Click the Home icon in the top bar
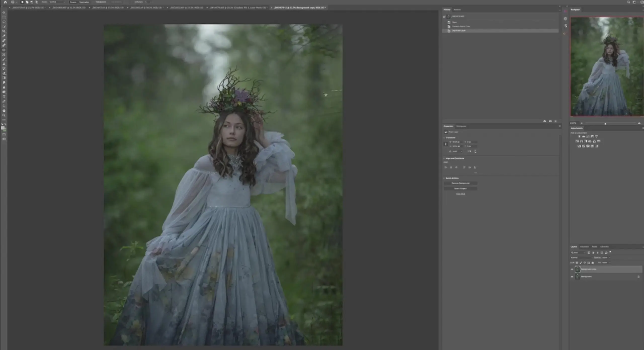This screenshot has height=350, width=644. (x=5, y=2)
